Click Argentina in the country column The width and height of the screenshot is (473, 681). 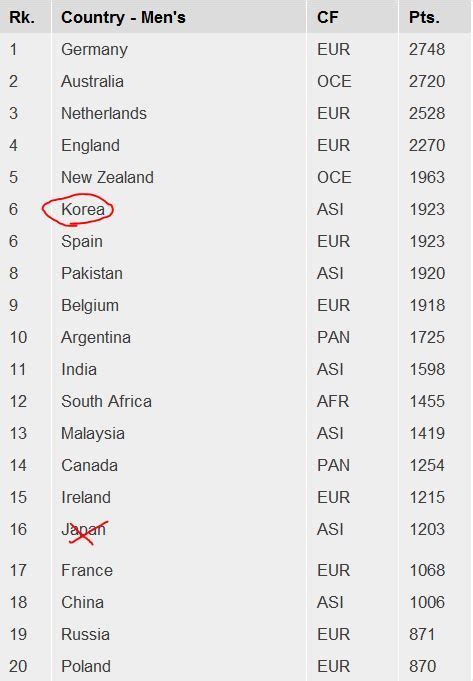pos(96,337)
